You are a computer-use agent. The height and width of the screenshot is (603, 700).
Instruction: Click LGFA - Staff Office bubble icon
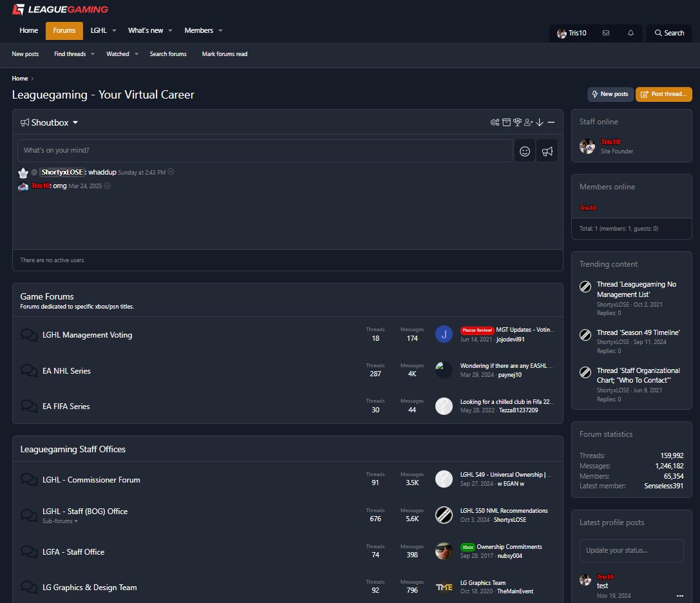click(29, 551)
